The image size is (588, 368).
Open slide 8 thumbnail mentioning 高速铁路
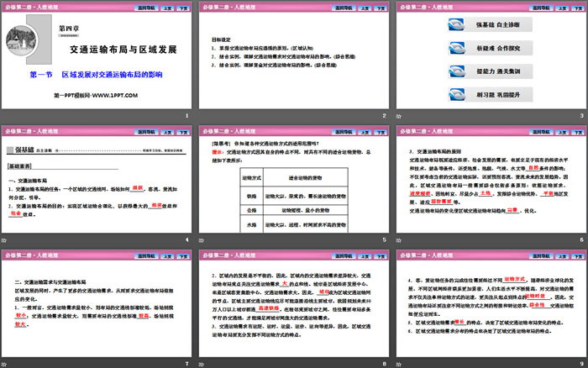[293, 307]
